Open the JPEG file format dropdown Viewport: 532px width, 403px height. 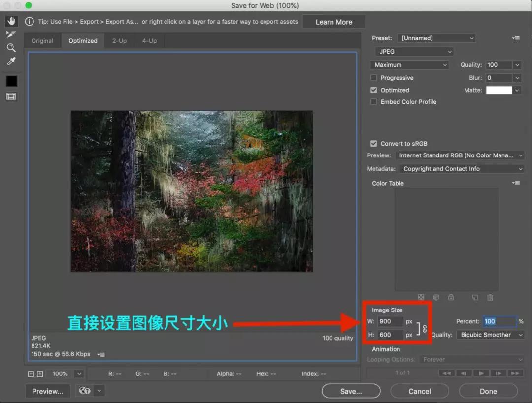pyautogui.click(x=414, y=52)
